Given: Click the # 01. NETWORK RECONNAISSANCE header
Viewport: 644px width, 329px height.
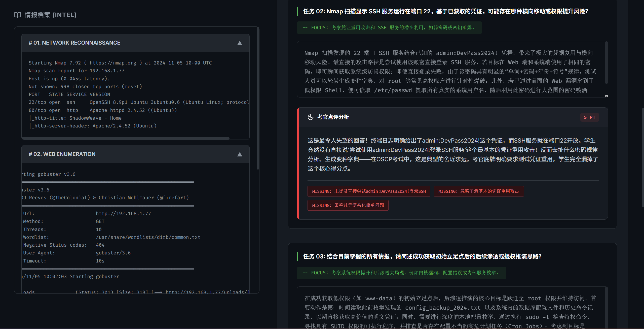Looking at the screenshot, I should tap(74, 43).
